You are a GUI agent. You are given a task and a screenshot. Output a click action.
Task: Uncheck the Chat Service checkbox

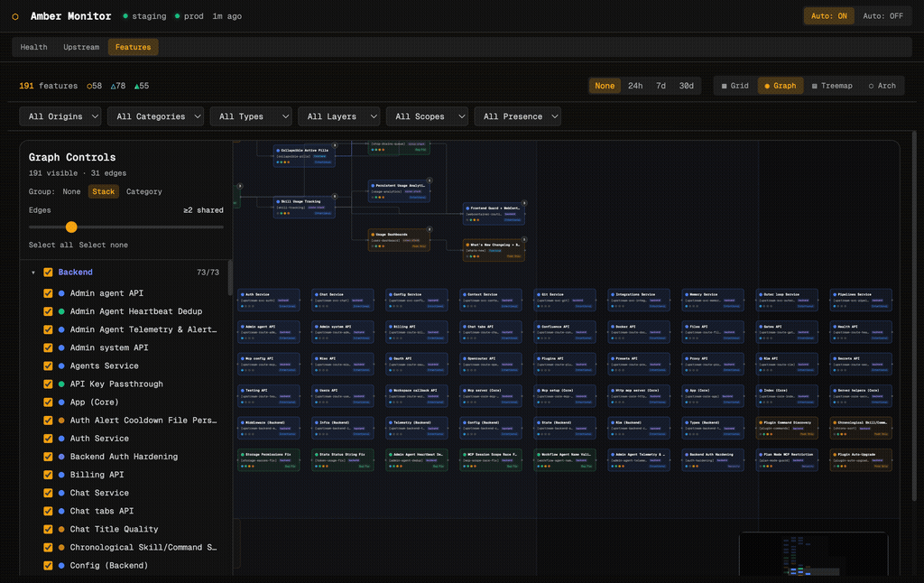tap(49, 493)
